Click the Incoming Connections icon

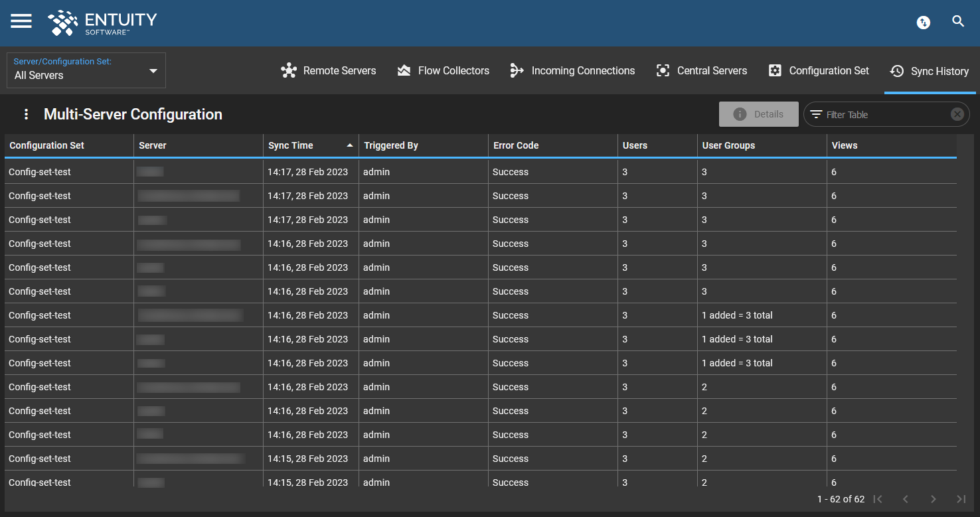pos(517,70)
